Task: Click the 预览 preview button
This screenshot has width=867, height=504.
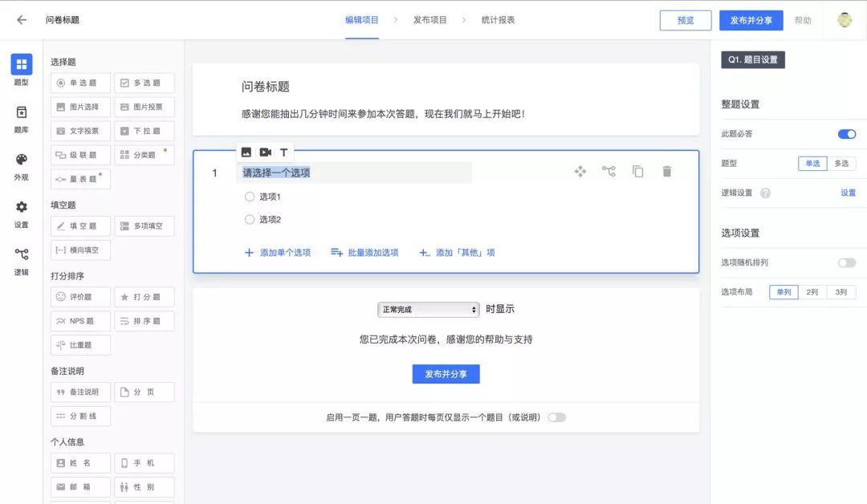Action: coord(686,20)
